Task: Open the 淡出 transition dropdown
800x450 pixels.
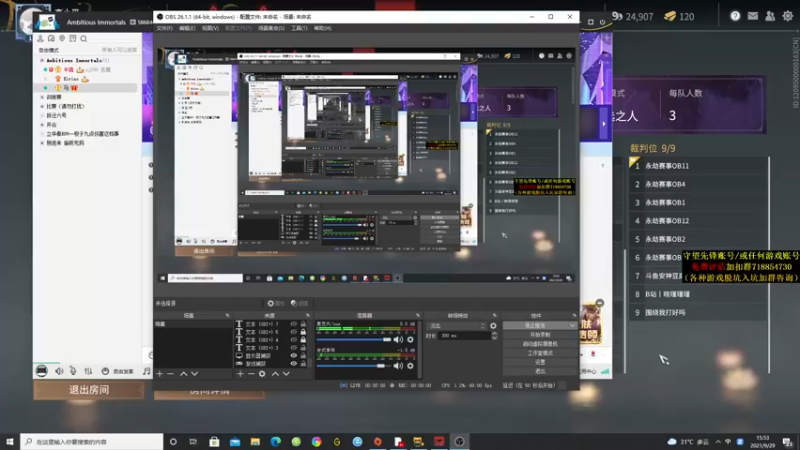Action: [x=457, y=326]
